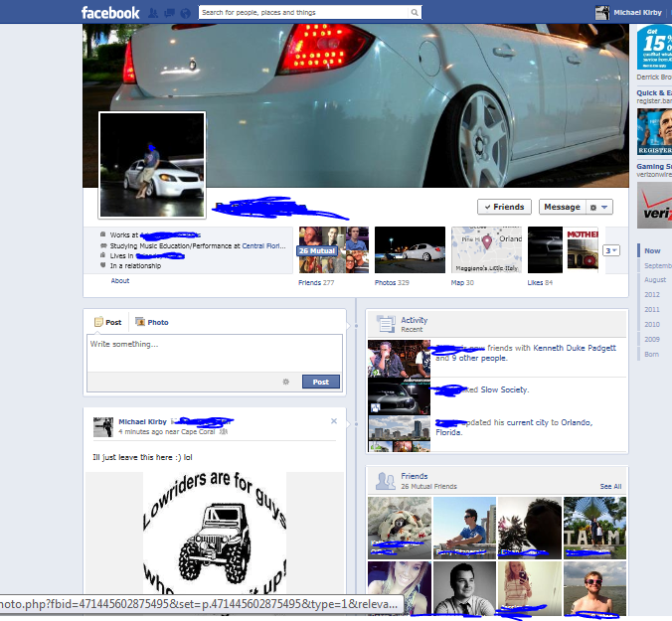Jump to 2012 on the timeline
The width and height of the screenshot is (672, 621).
tap(652, 295)
